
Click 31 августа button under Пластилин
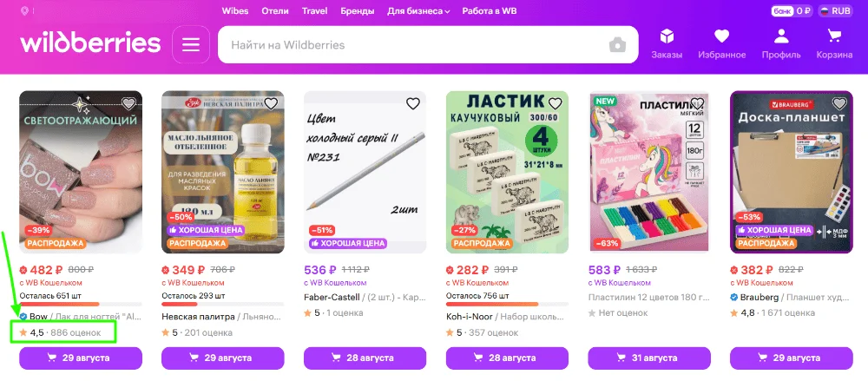click(649, 358)
